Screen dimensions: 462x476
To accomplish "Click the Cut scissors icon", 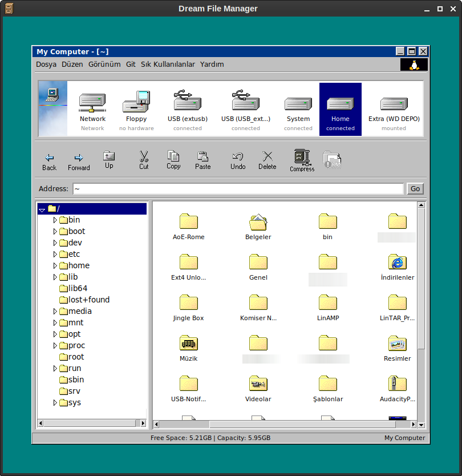I will [x=144, y=156].
